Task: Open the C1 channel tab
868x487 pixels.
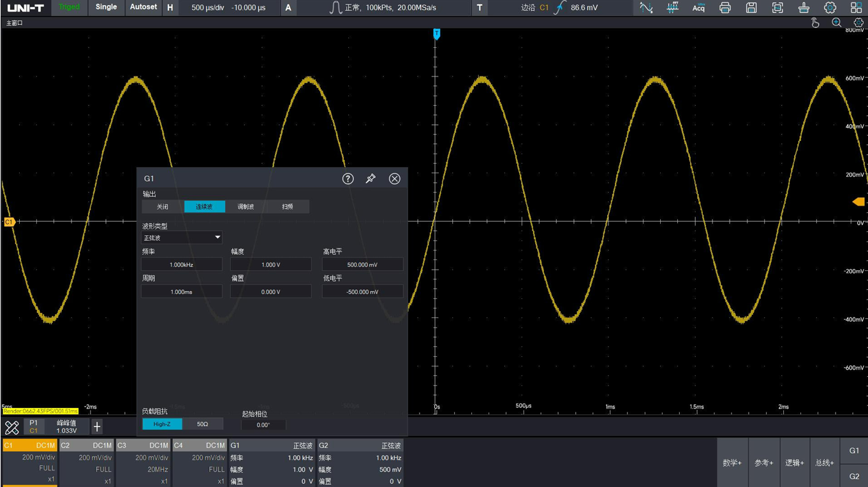Action: (x=30, y=463)
